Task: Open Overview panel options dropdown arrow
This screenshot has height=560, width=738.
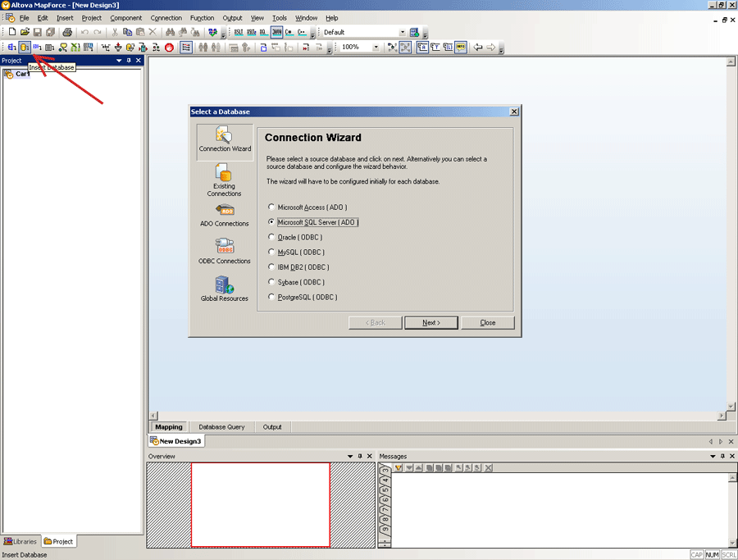Action: coord(350,456)
